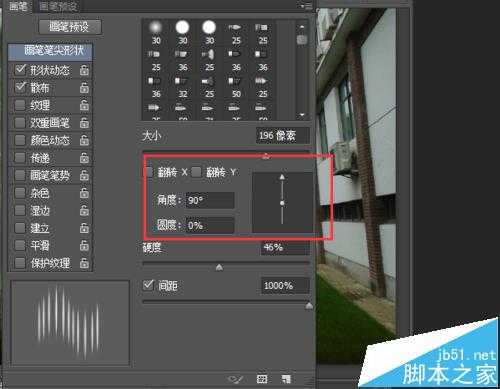This screenshot has height=389, width=500.
Task: Toggle lock icon for 画笔笔势
Action: click(84, 175)
